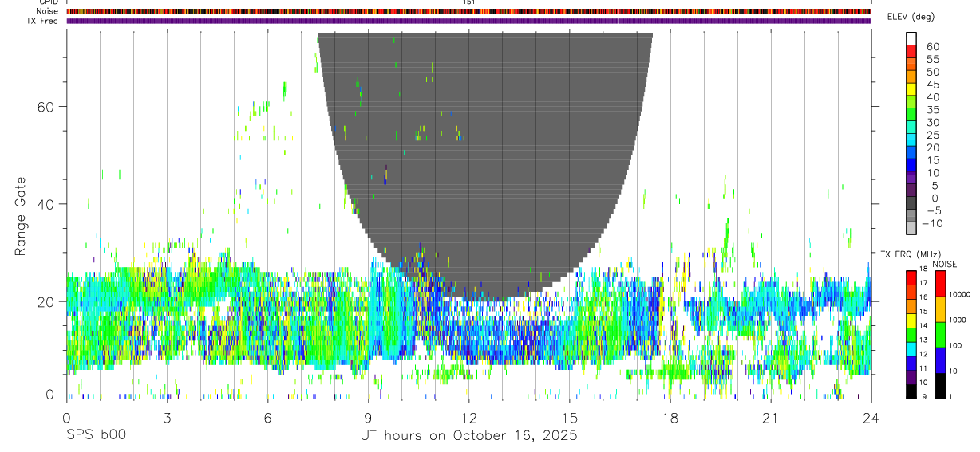This screenshot has width=980, height=452.
Task: Click the 40 tick label on Range Gate axis
Action: [x=46, y=204]
